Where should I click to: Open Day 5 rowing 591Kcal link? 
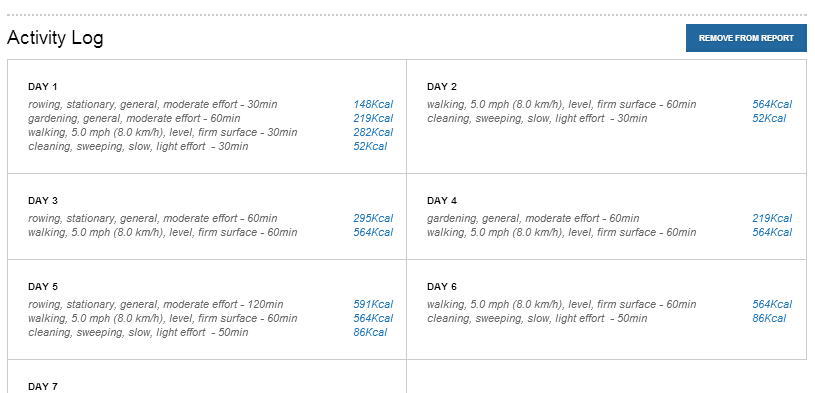point(373,304)
